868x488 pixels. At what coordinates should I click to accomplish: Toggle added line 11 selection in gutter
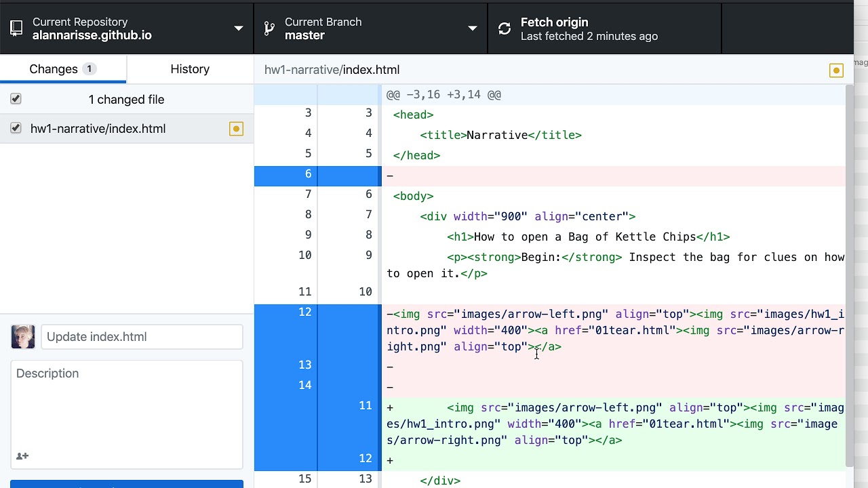[x=318, y=424]
